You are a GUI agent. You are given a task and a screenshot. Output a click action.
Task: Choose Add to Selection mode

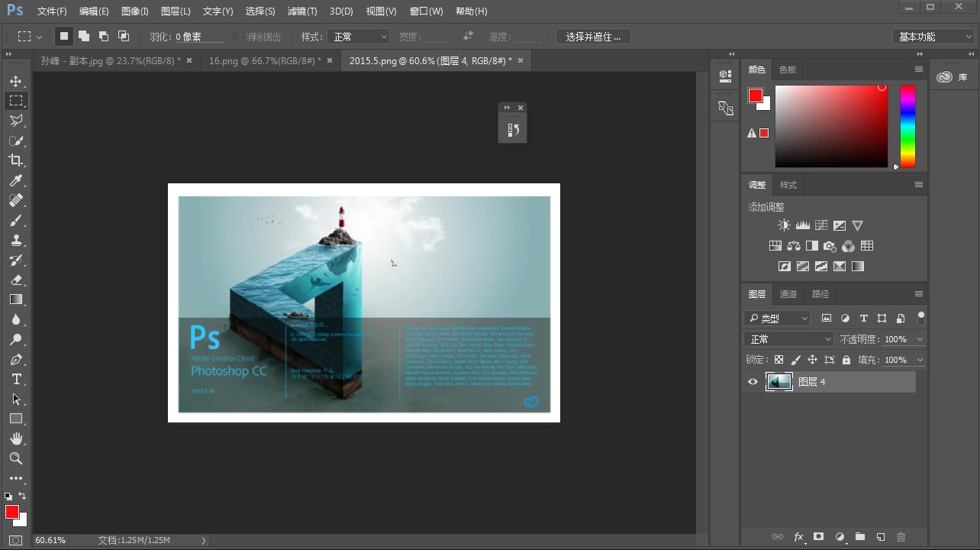(x=84, y=37)
